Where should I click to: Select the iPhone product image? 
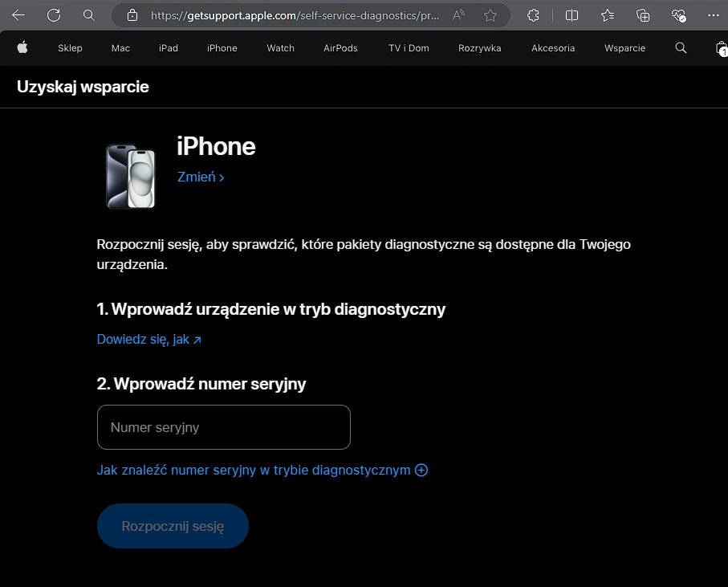tap(131, 176)
